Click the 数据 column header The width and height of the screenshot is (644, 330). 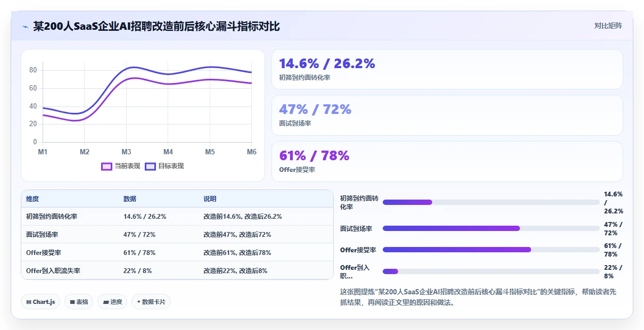point(130,199)
